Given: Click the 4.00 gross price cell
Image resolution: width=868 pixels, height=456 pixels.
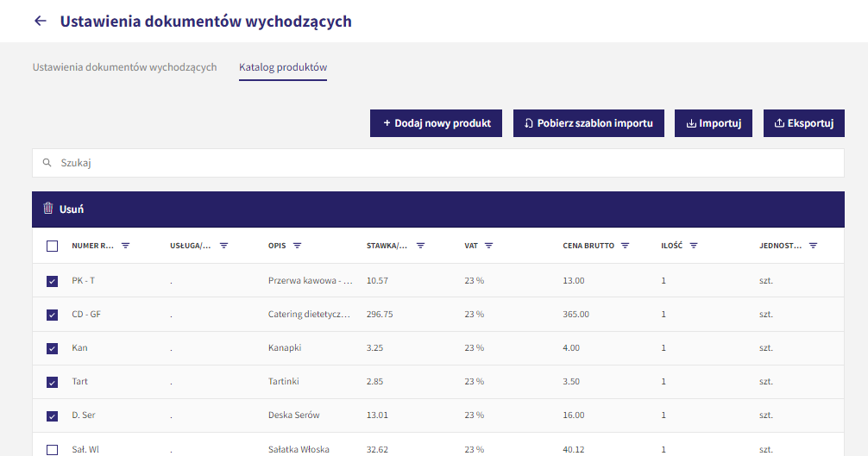Looking at the screenshot, I should pos(571,347).
